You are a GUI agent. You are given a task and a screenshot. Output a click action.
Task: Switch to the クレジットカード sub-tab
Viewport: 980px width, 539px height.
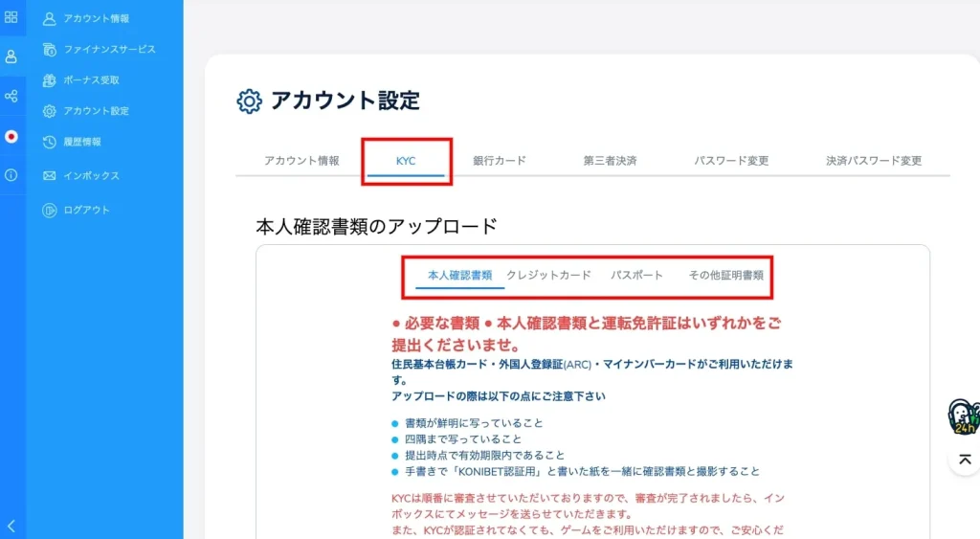[x=548, y=275]
